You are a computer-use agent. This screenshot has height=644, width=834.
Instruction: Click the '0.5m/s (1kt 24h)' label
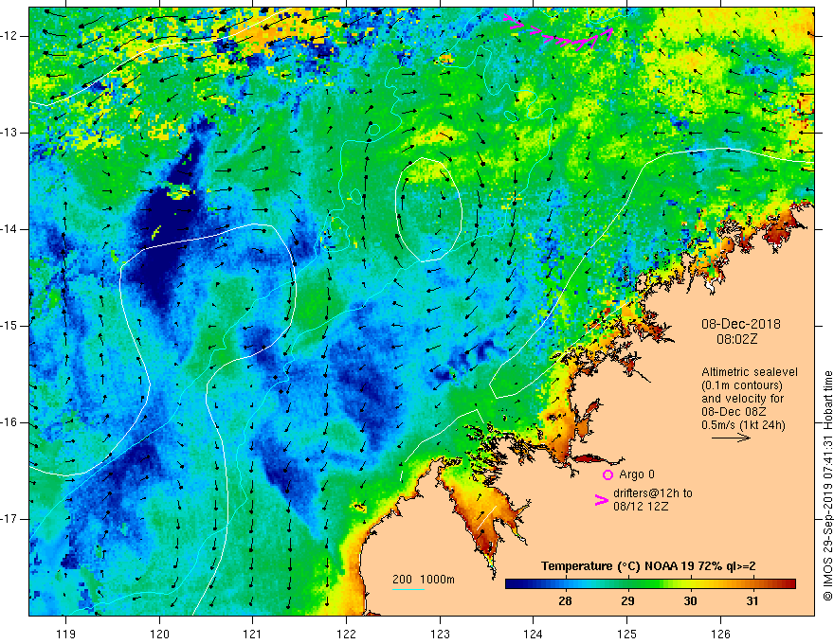pyautogui.click(x=743, y=425)
